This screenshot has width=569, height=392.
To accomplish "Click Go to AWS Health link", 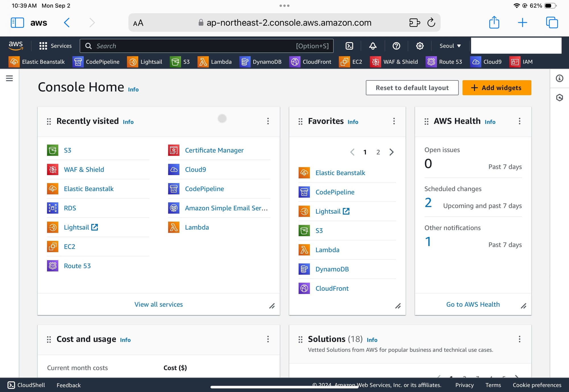I will coord(473,304).
